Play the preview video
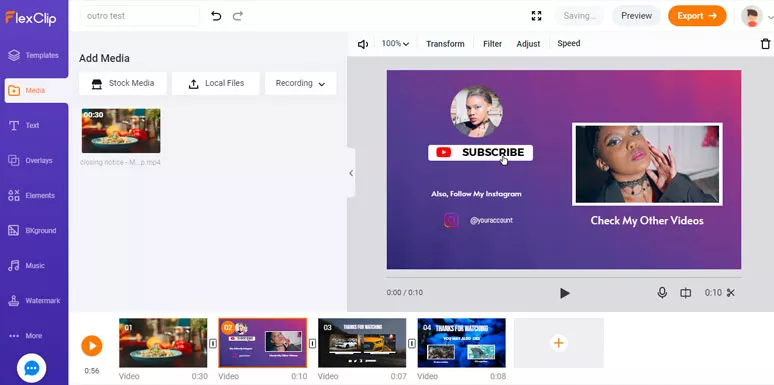The height and width of the screenshot is (385, 774). pos(565,293)
